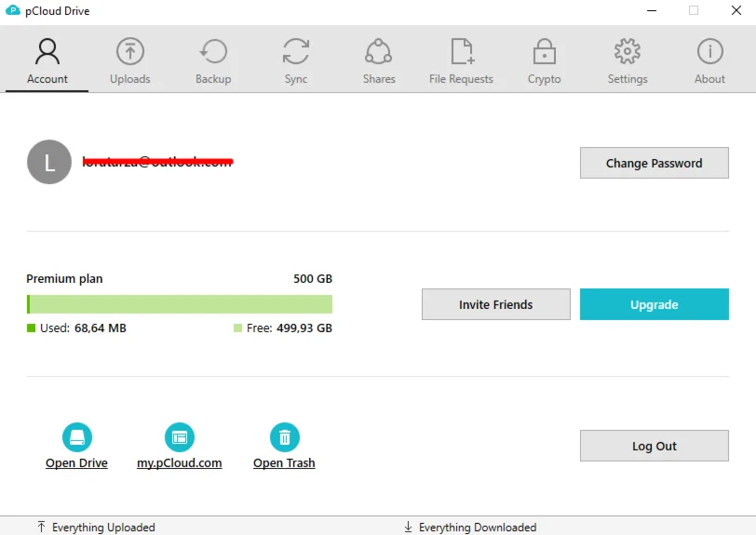Viewport: 756px width, 535px height.
Task: Click the Everything Downloaded status
Action: (478, 528)
